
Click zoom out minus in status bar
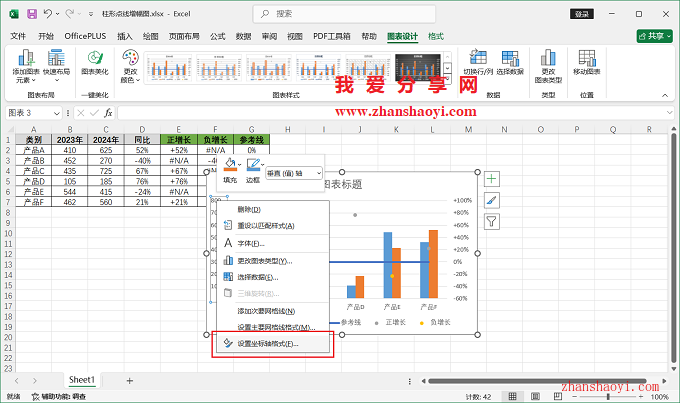pos(575,396)
